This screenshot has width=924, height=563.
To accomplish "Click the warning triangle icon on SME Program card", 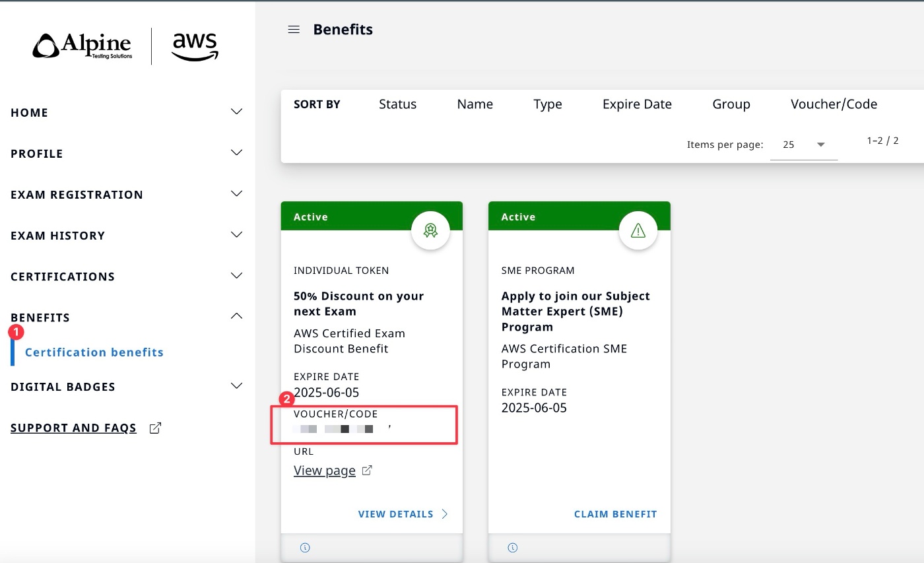I will click(x=638, y=230).
